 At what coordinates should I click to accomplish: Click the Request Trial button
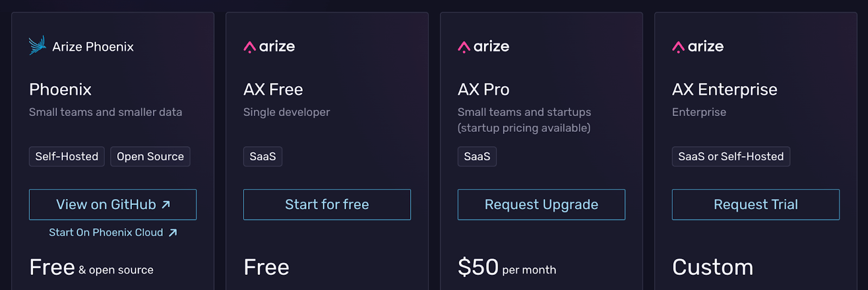(x=755, y=204)
